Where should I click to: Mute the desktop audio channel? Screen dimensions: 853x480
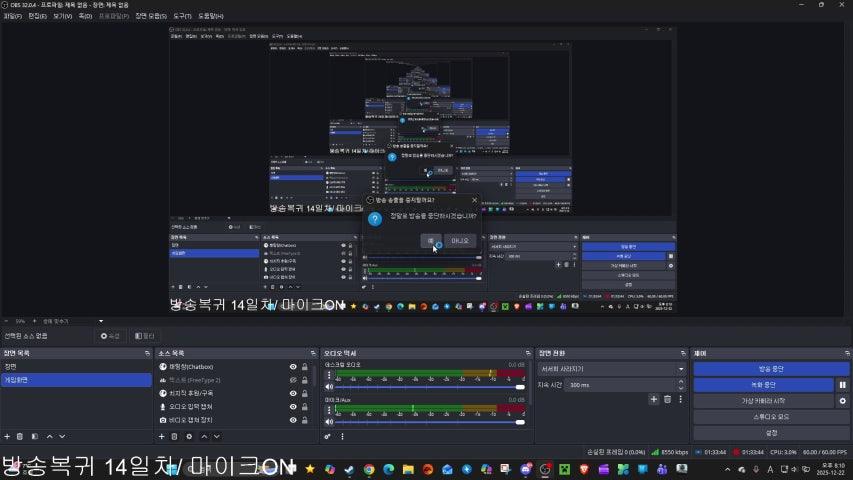[329, 387]
